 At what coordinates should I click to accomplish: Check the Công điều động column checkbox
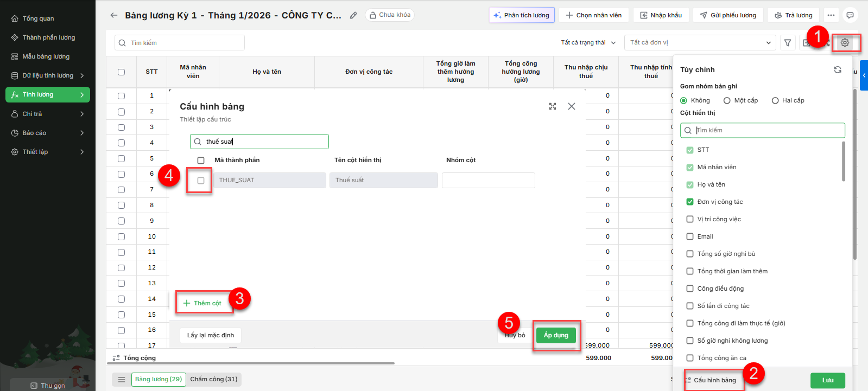coord(690,289)
